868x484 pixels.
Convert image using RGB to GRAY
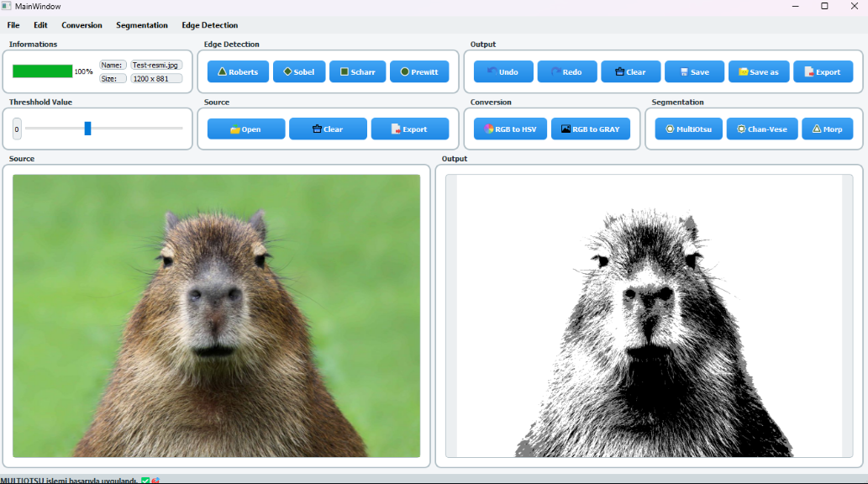[x=590, y=129]
